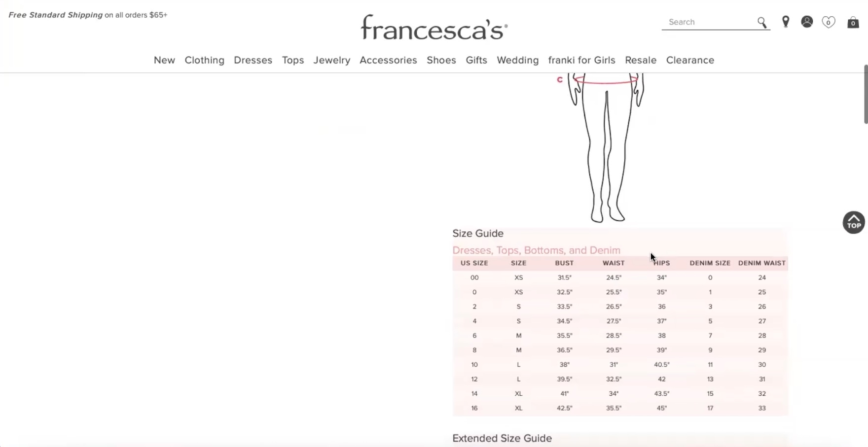This screenshot has height=447, width=868.
Task: Open franki for Girls section
Action: tap(581, 60)
